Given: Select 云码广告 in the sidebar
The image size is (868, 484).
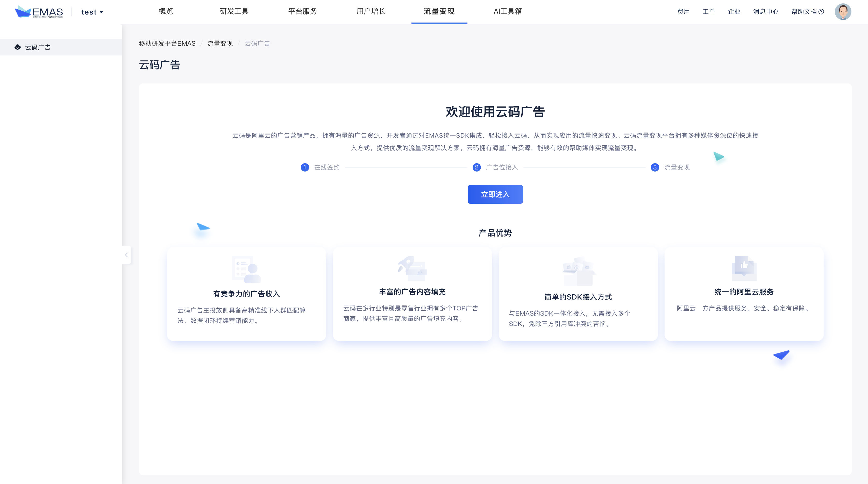Looking at the screenshot, I should tap(38, 47).
